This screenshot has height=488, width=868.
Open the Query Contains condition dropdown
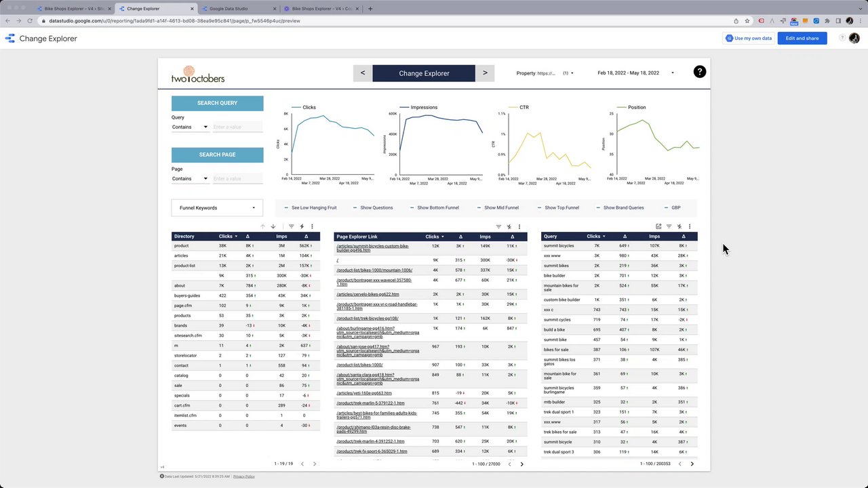point(190,127)
